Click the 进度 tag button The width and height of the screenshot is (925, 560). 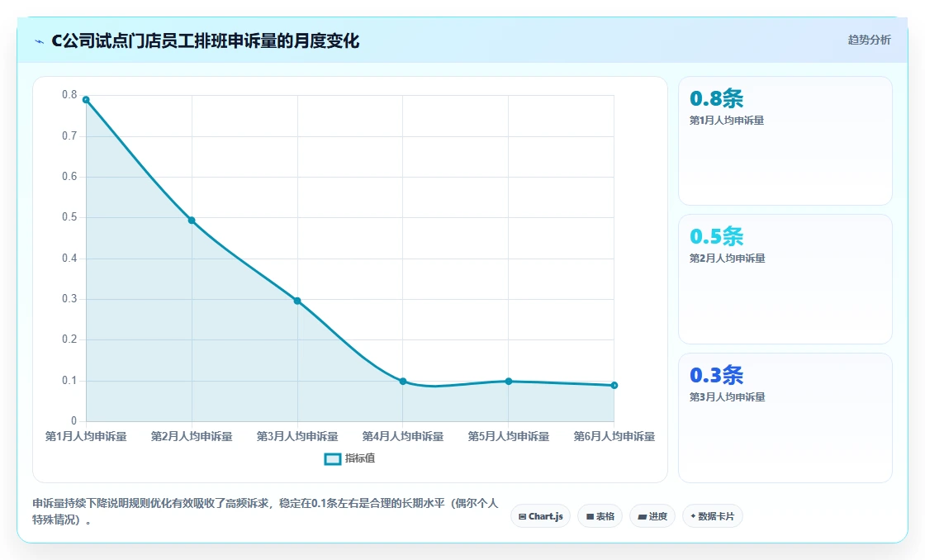(652, 516)
